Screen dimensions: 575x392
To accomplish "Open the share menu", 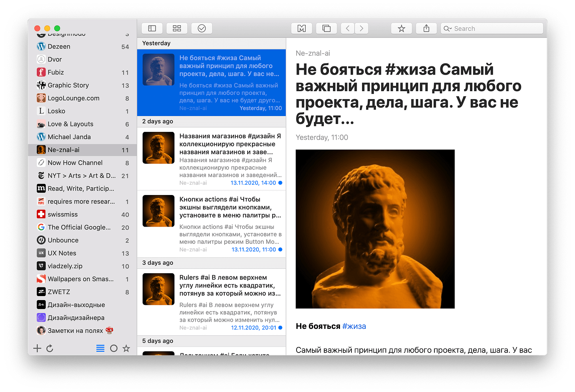I will 427,28.
